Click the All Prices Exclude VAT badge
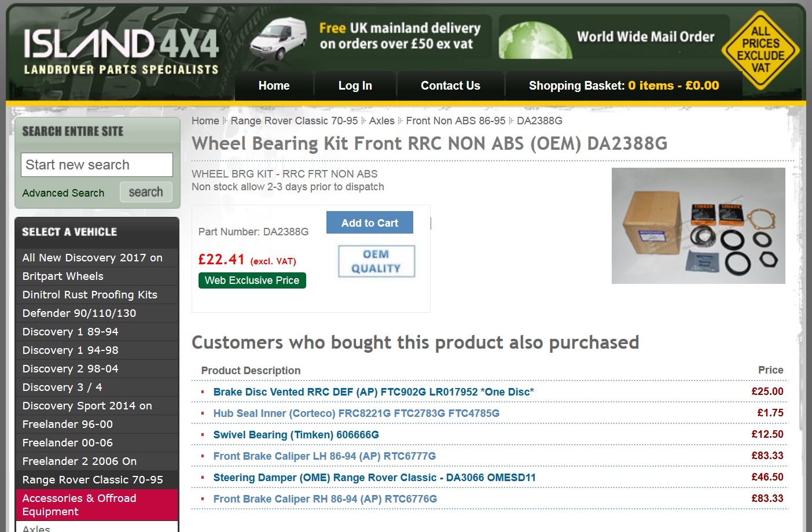The image size is (812, 532). [x=760, y=50]
